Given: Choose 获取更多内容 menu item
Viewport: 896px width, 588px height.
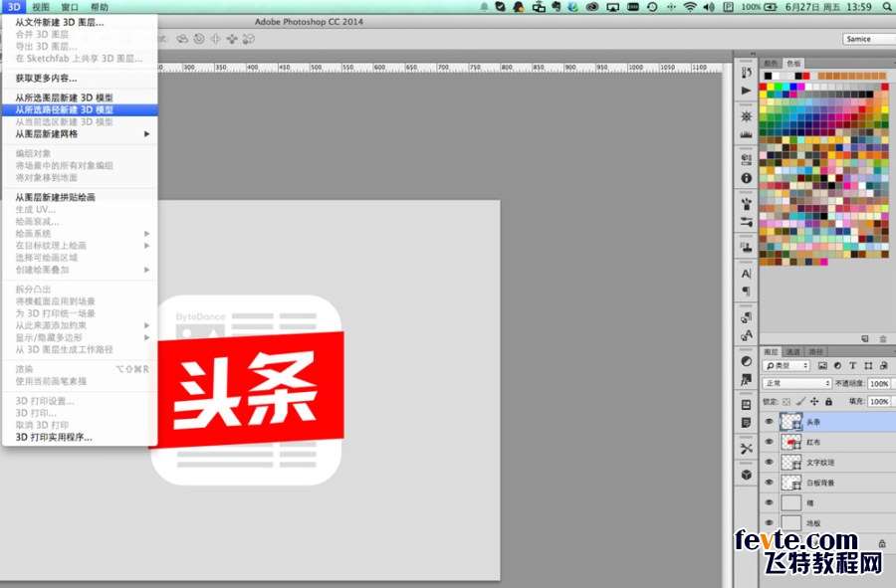Looking at the screenshot, I should point(80,78).
